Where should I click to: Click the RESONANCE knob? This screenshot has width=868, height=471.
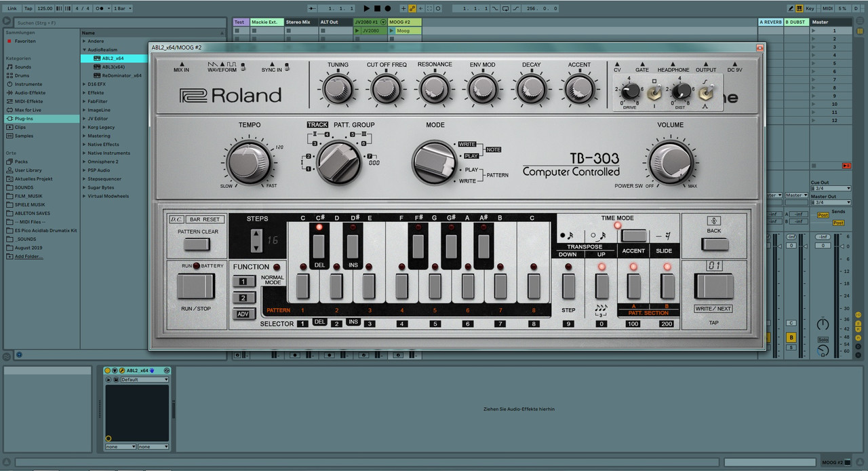(x=435, y=89)
